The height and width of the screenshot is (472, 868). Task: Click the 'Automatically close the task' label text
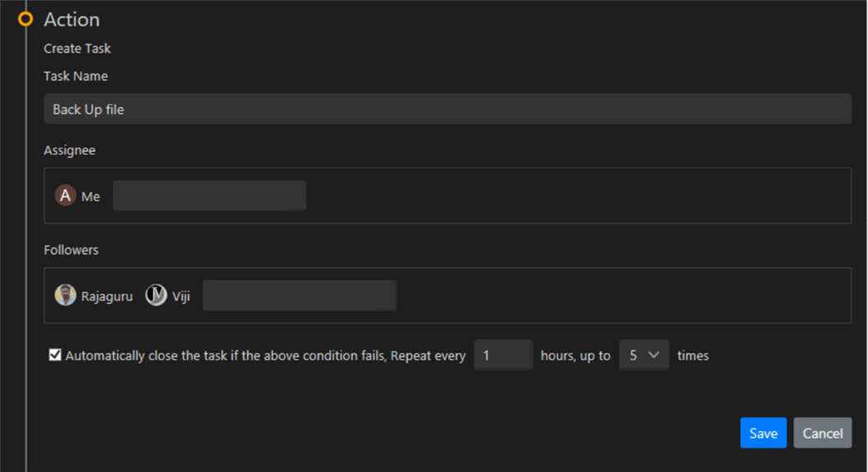tap(265, 356)
